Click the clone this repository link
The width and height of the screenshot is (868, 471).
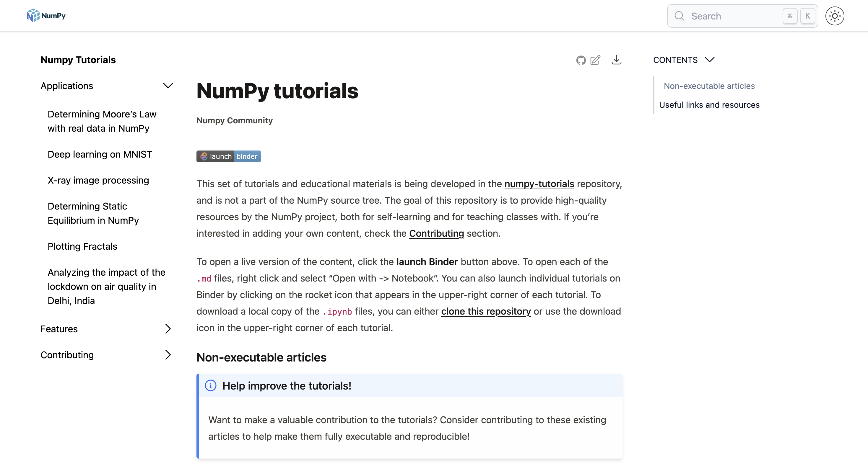[486, 311]
